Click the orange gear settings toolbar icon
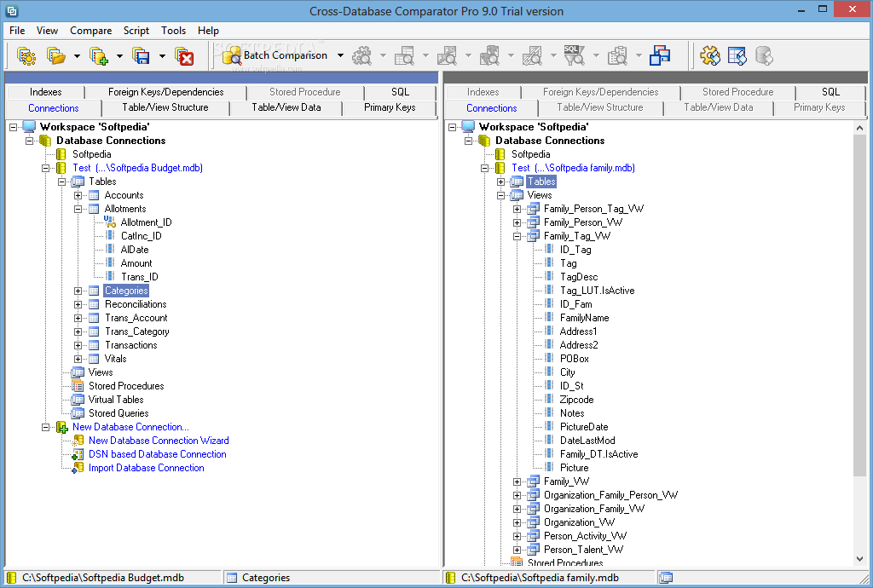 click(710, 55)
